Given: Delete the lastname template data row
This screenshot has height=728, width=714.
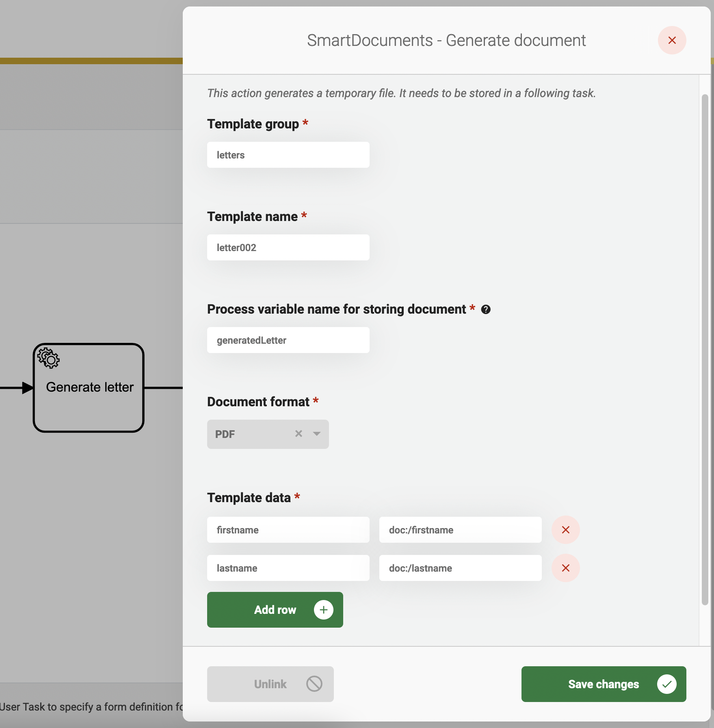Looking at the screenshot, I should click(565, 568).
